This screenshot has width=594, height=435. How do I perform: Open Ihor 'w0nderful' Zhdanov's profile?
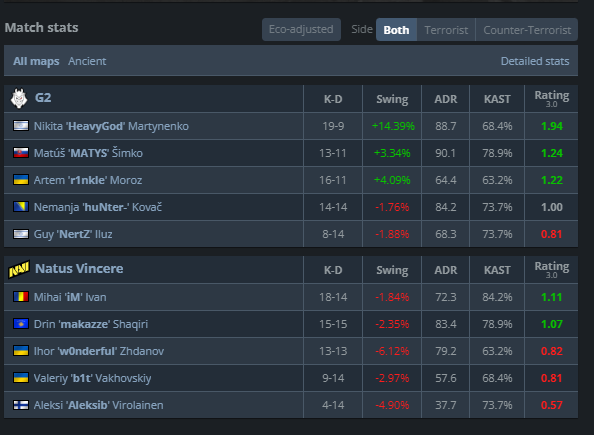99,351
